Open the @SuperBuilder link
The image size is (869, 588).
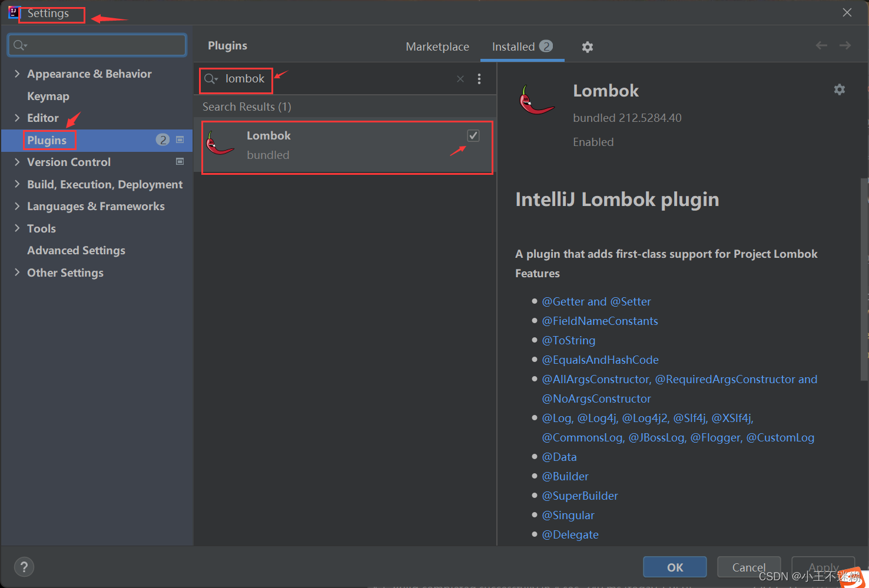580,496
